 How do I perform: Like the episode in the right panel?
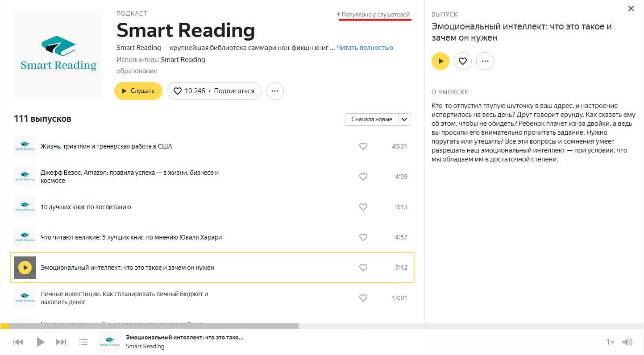[463, 61]
